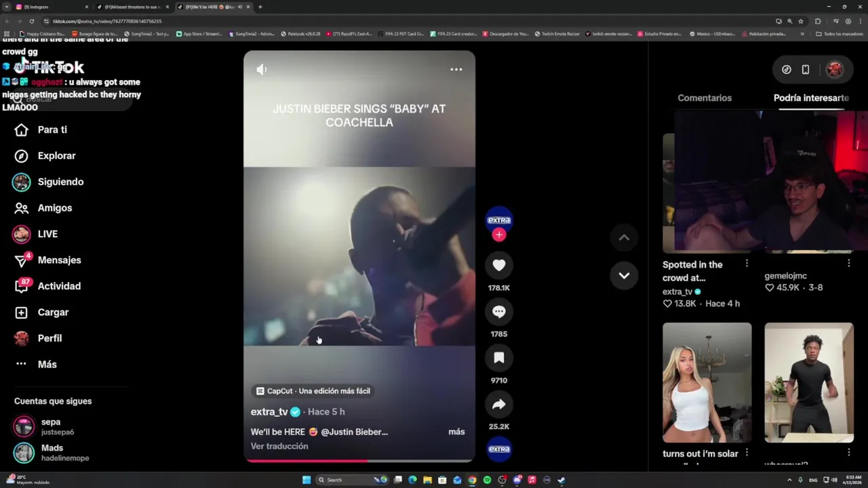
Task: Like the video with the heart icon
Action: (x=499, y=265)
